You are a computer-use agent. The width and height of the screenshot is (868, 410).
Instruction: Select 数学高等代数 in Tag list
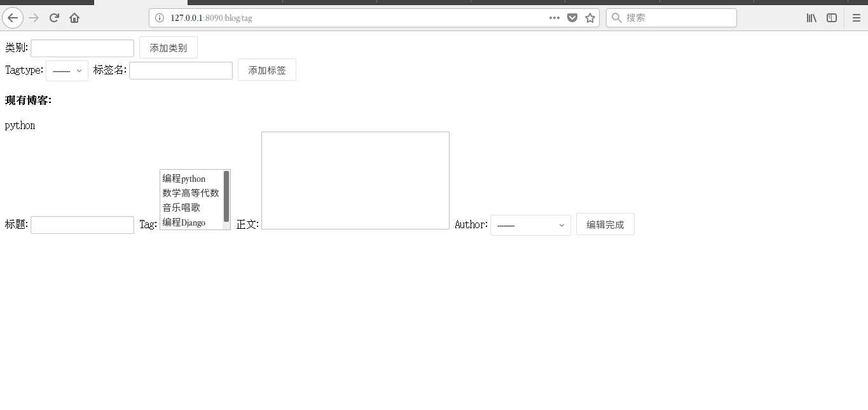(191, 193)
